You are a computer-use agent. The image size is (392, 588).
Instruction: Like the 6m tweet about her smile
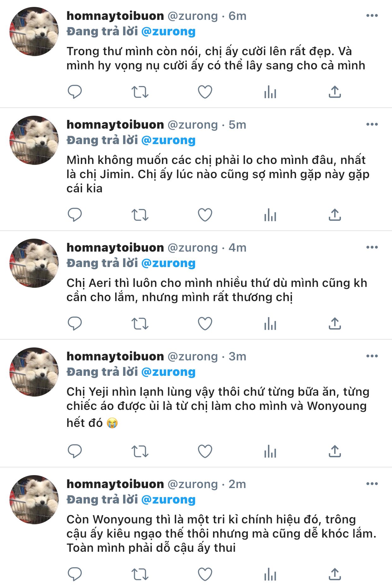click(205, 92)
